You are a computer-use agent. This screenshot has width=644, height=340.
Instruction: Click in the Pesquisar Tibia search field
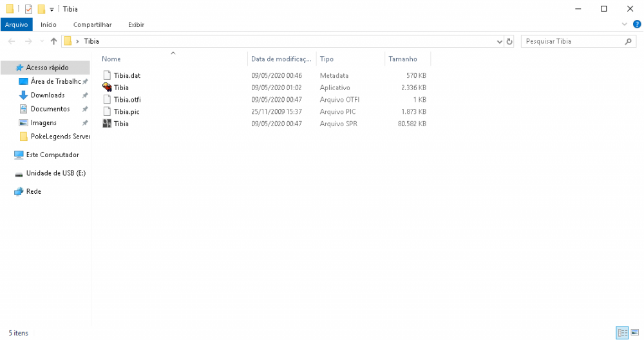(x=572, y=41)
